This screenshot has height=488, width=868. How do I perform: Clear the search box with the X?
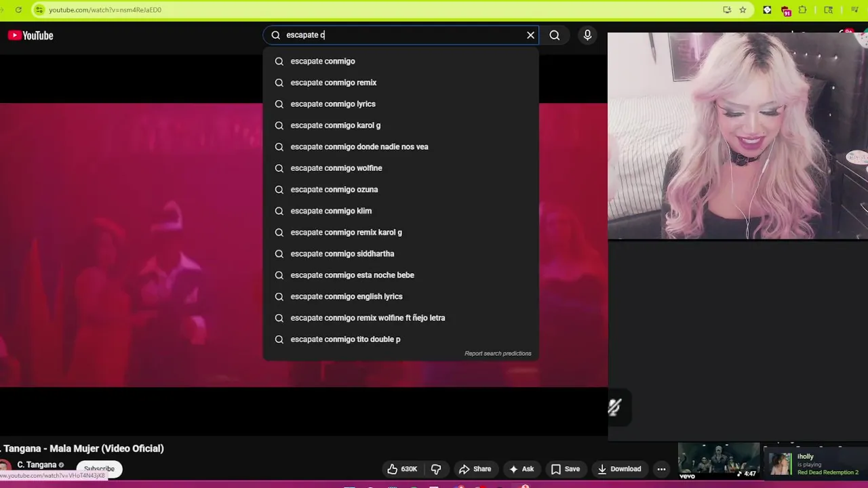(530, 35)
